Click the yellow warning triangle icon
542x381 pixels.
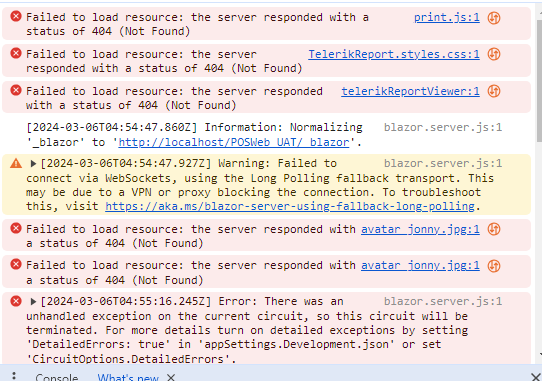[x=16, y=163]
